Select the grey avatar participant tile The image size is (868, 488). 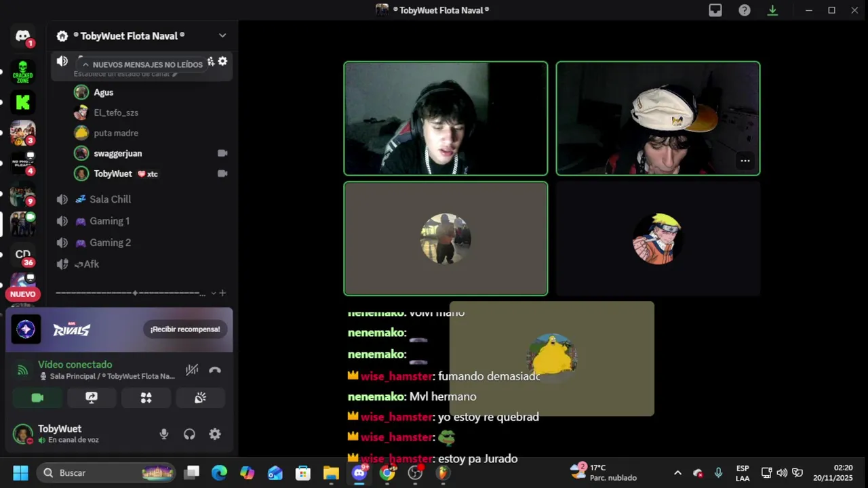pos(446,239)
